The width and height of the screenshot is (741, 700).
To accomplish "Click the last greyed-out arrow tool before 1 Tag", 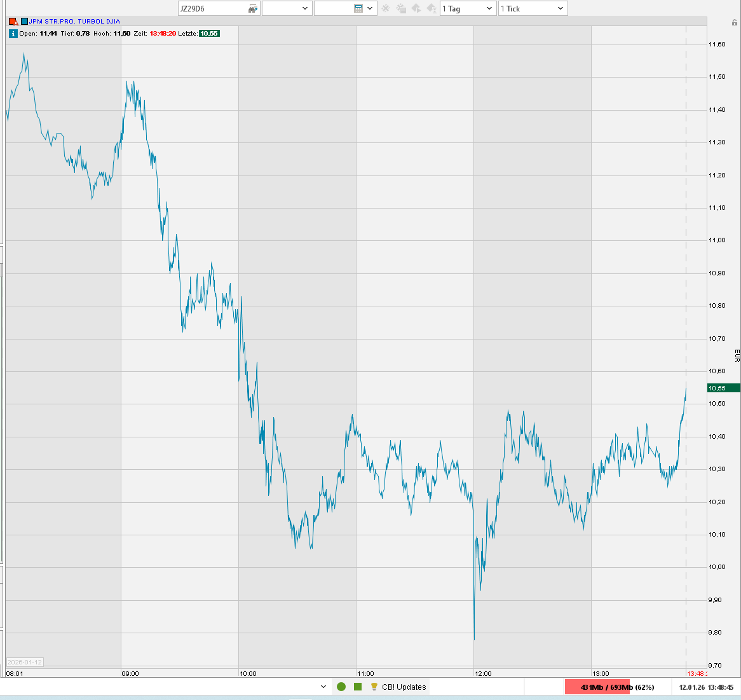I will 432,8.
